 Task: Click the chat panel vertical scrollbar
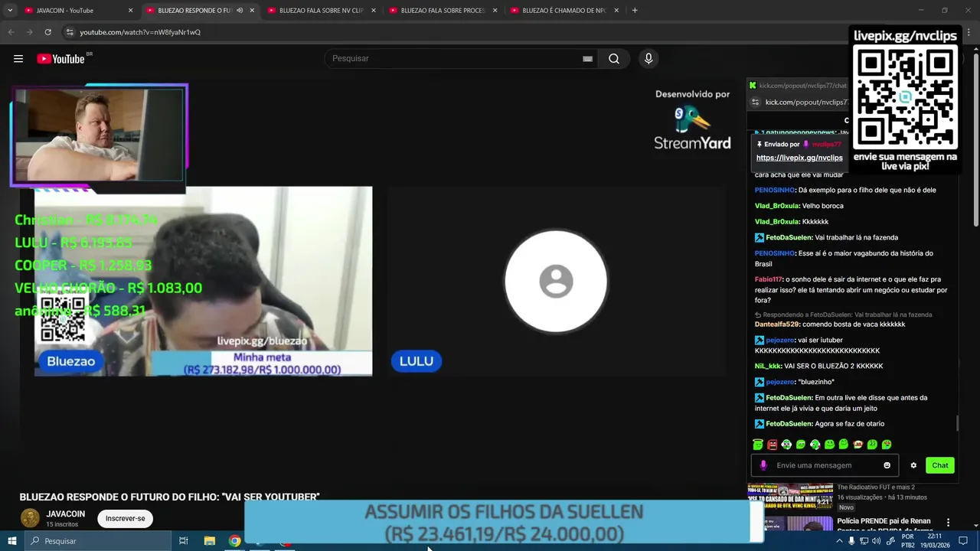point(956,423)
